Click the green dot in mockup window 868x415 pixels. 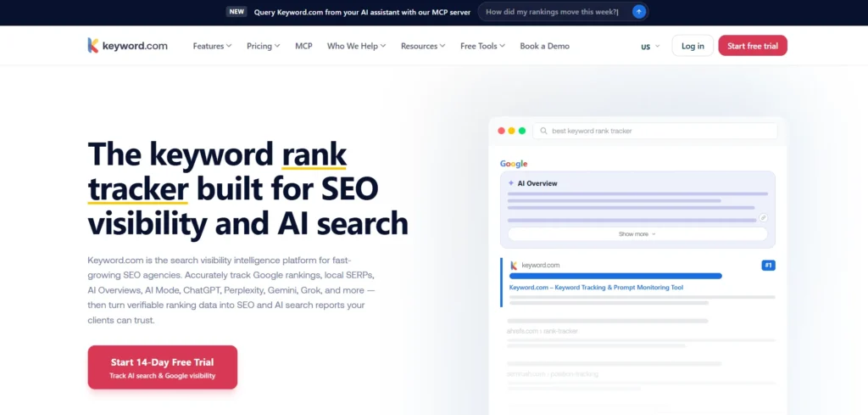click(x=522, y=131)
